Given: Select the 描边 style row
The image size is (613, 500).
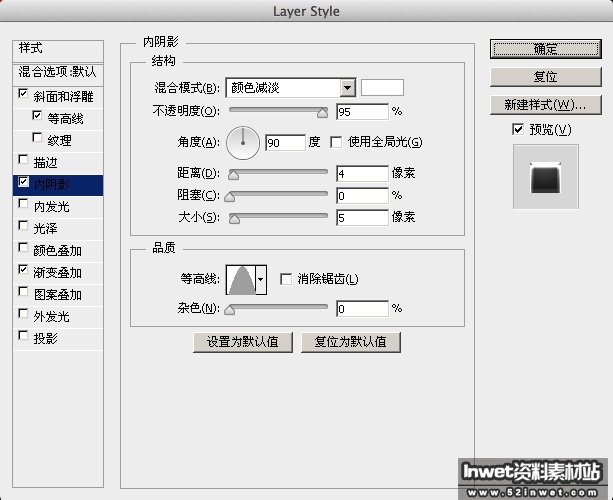Looking at the screenshot, I should (x=58, y=162).
